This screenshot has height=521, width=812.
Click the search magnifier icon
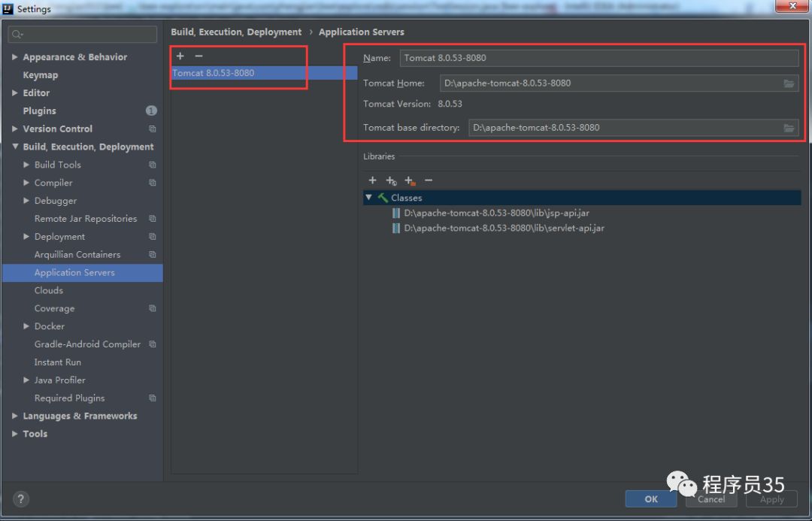pyautogui.click(x=17, y=34)
